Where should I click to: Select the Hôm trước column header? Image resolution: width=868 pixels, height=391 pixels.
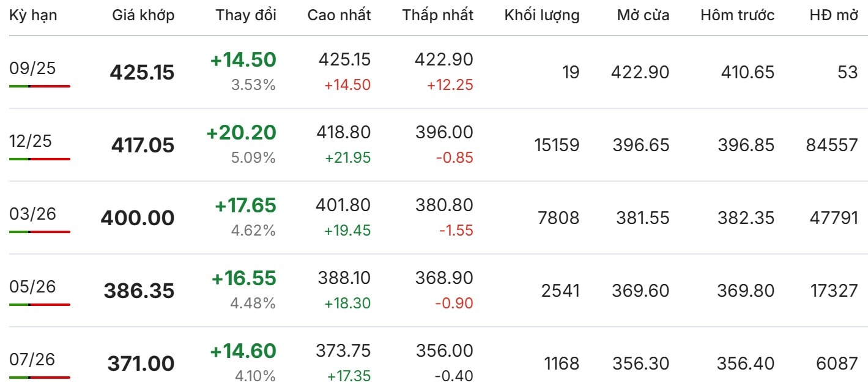tap(737, 15)
